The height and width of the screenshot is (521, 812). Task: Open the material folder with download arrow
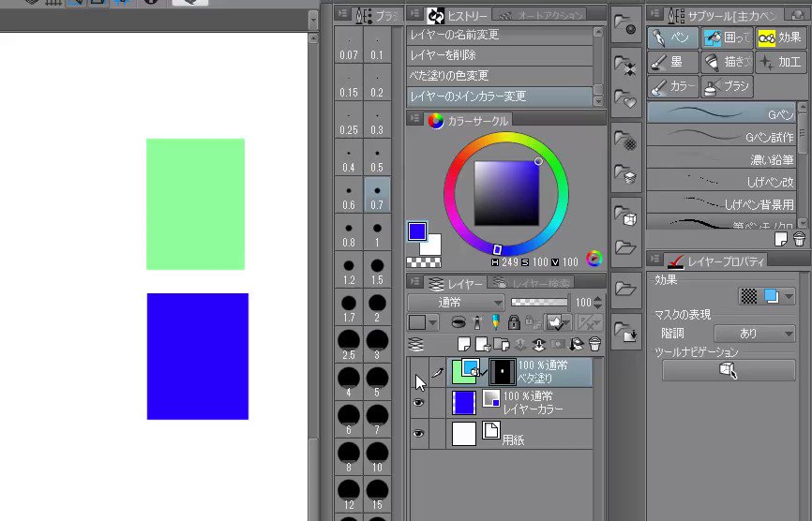point(625,331)
